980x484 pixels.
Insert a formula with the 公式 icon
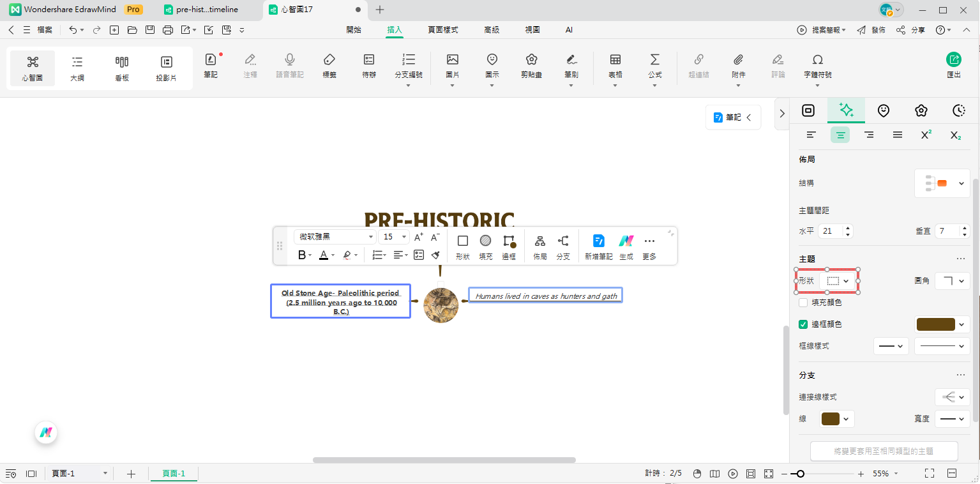point(654,61)
